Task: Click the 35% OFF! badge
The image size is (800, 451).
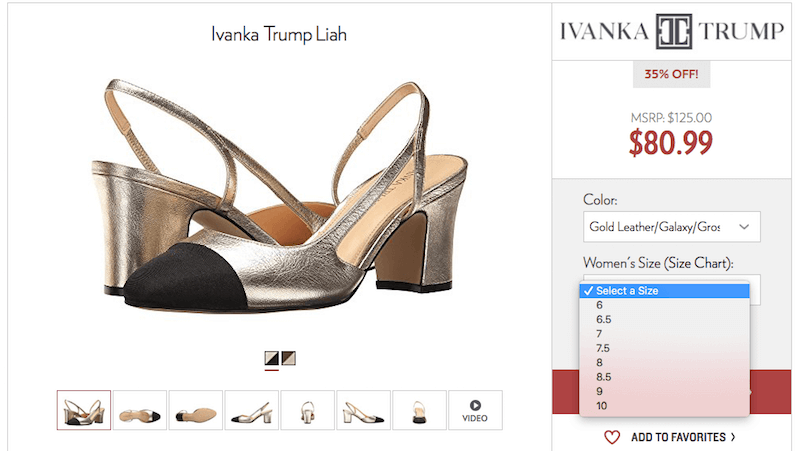Action: [671, 74]
